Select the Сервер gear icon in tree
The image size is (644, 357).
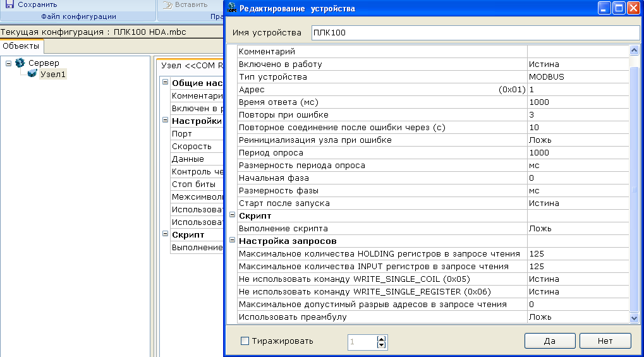pos(20,63)
